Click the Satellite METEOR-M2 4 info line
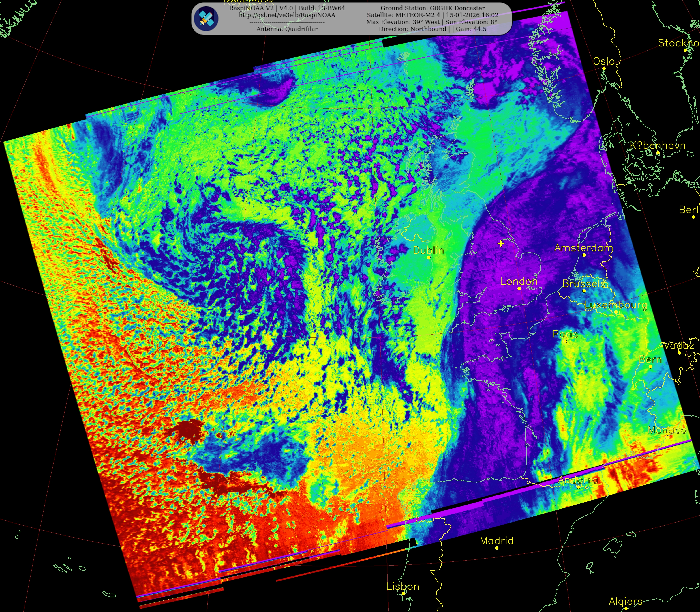 432,15
